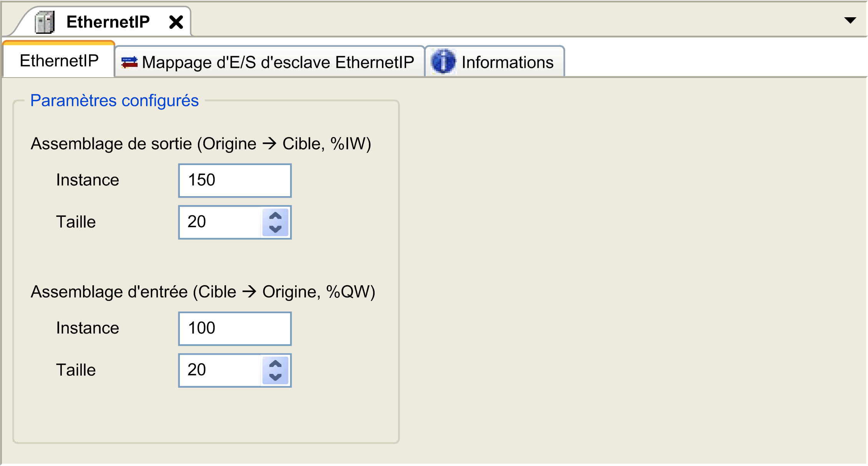Click input assembly Taille field showing 20
Viewport: 868px width, 466px height.
tap(220, 370)
